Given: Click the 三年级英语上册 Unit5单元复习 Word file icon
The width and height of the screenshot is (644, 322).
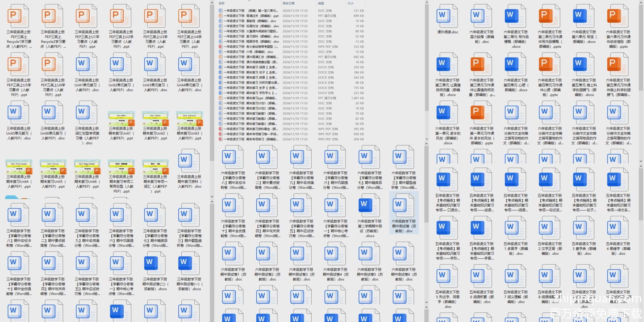Looking at the screenshot, I should coord(18,113).
